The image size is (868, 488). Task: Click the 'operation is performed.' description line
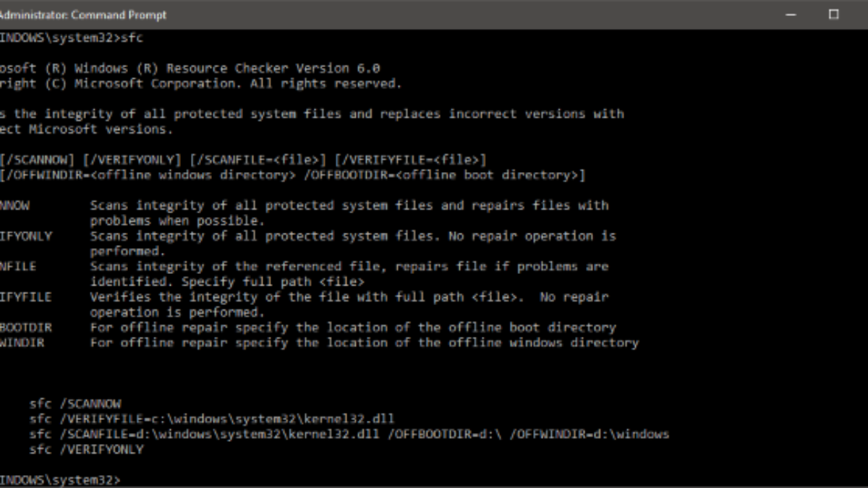(x=177, y=312)
